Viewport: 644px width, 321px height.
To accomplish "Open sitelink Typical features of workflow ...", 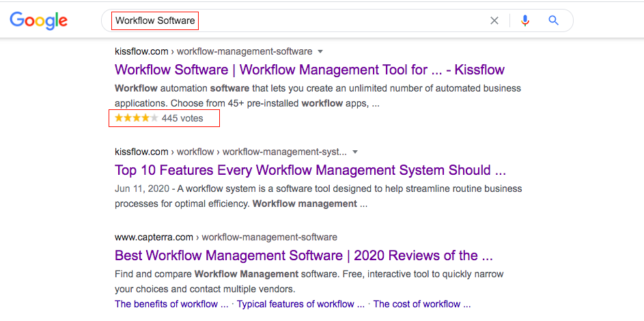I will pyautogui.click(x=300, y=304).
